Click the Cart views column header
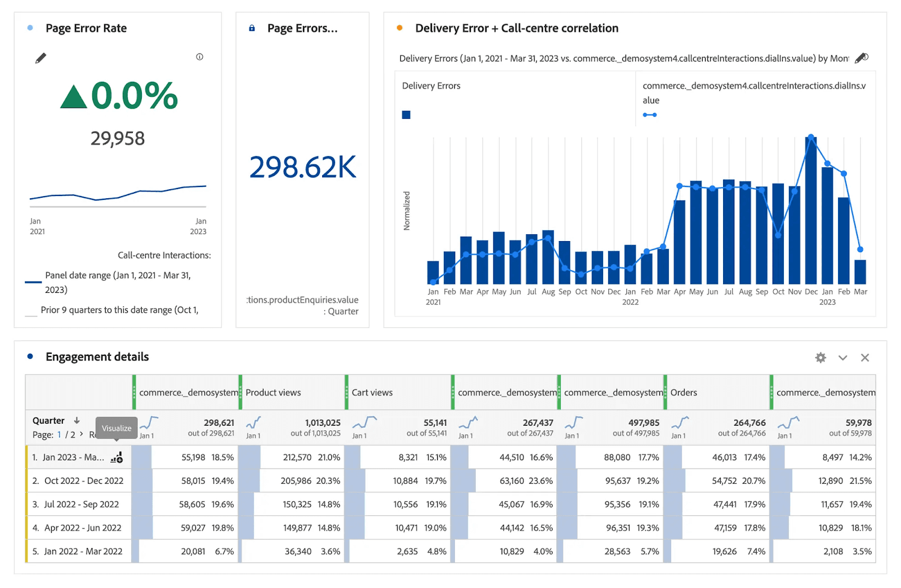The height and width of the screenshot is (588, 901). 372,393
